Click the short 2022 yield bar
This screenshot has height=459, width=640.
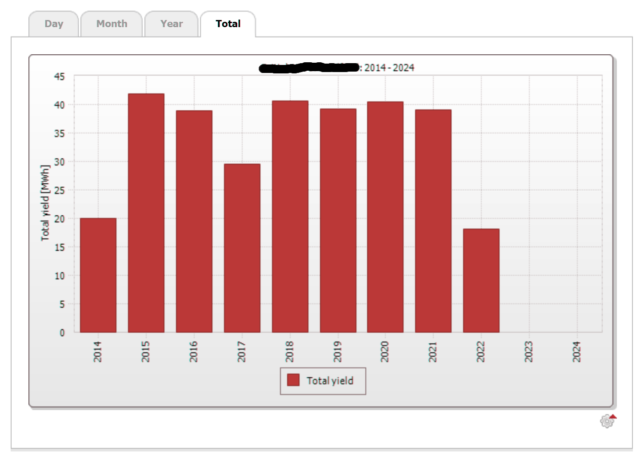(x=481, y=280)
